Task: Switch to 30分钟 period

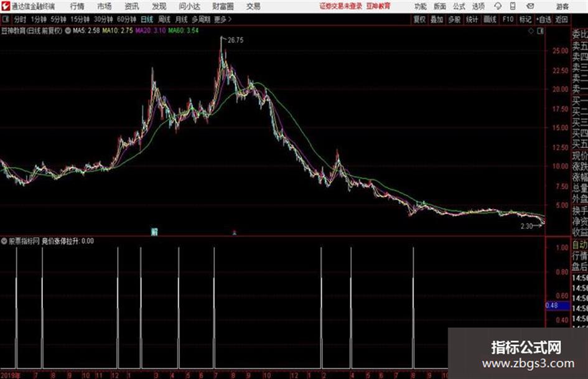Action: [103, 19]
